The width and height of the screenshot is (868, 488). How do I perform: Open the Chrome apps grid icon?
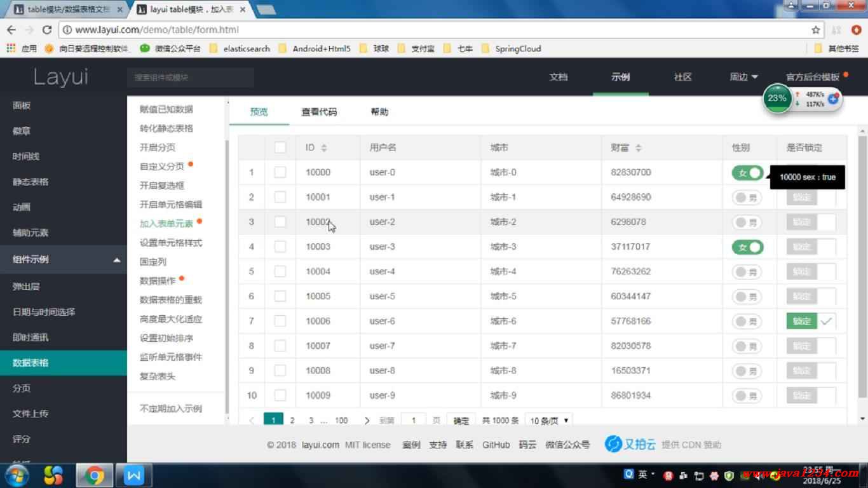pyautogui.click(x=11, y=48)
